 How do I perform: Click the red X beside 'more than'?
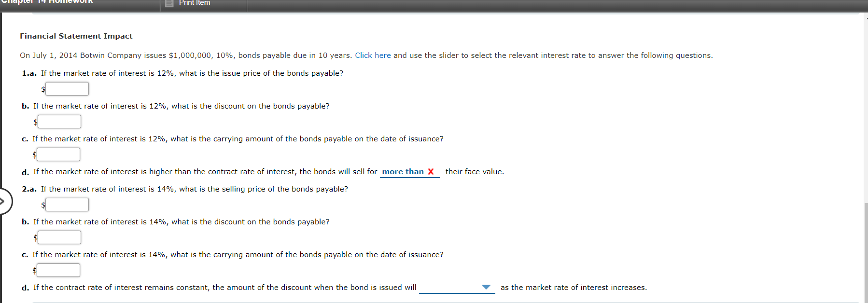pos(430,171)
